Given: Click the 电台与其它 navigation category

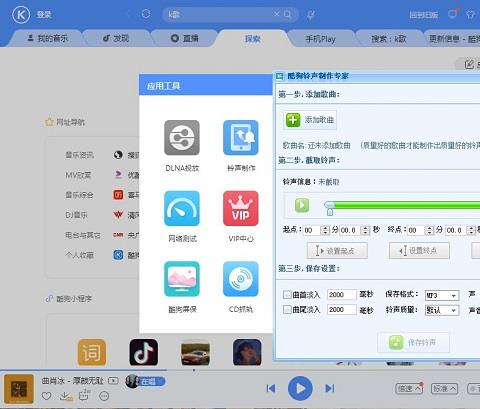Looking at the screenshot, I should coord(83,235).
